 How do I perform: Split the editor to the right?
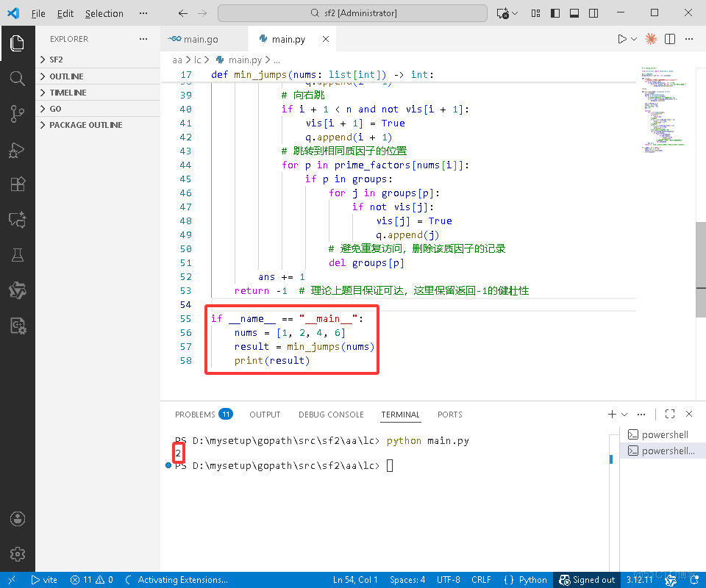tap(670, 39)
